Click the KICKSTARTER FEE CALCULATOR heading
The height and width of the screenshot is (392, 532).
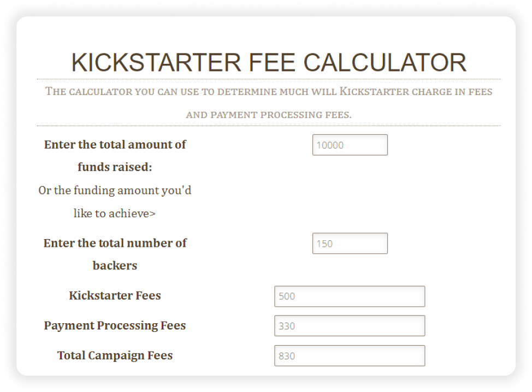(x=269, y=62)
